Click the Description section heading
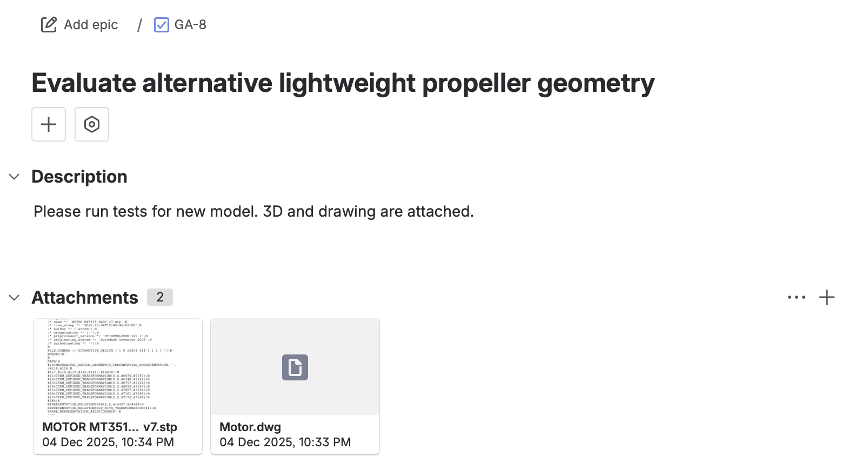This screenshot has height=469, width=868. 79,177
